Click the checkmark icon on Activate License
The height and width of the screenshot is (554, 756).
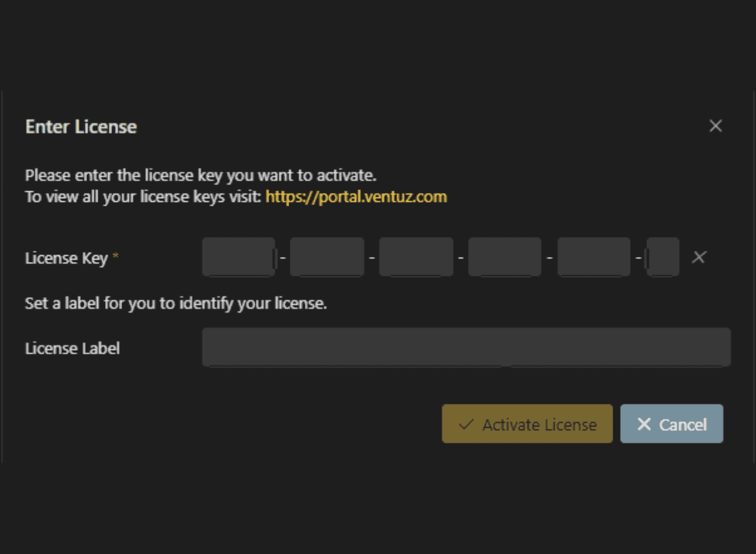pos(465,425)
